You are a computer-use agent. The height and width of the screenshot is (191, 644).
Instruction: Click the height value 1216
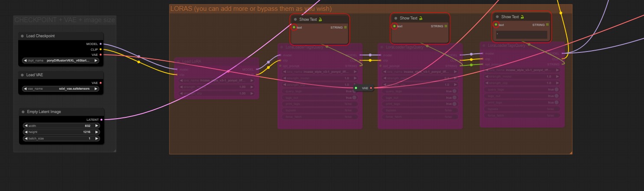pyautogui.click(x=87, y=132)
